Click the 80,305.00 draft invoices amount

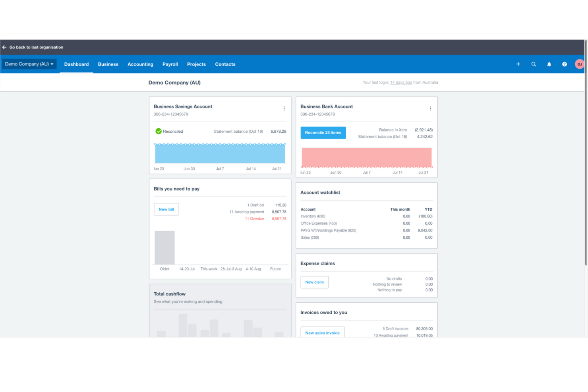tap(424, 329)
